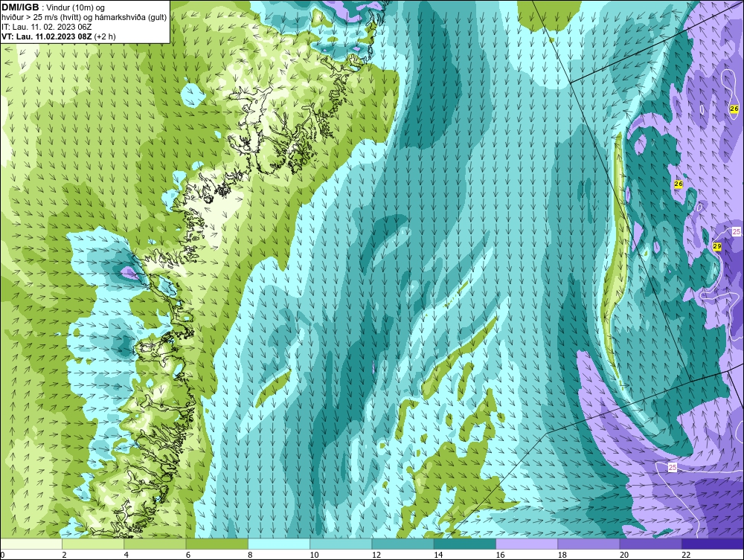744x560 pixels.
Task: Click the legend scale number 20
Action: [624, 555]
